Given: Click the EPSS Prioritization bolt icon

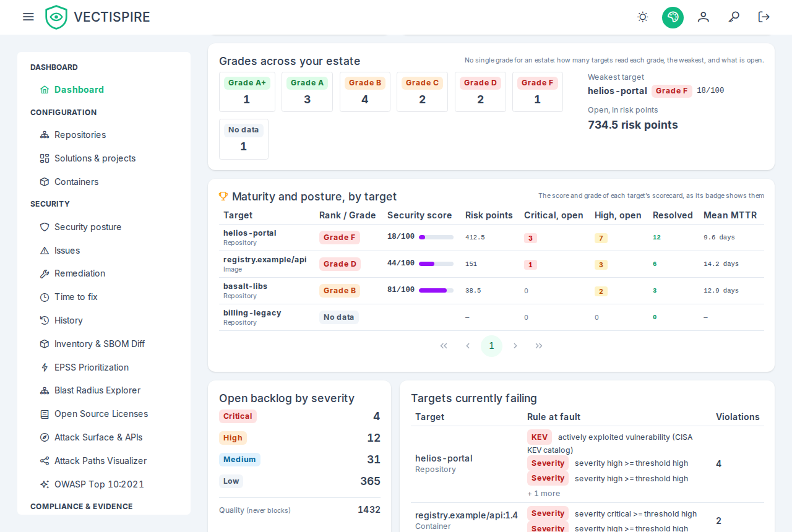Looking at the screenshot, I should click(x=45, y=367).
